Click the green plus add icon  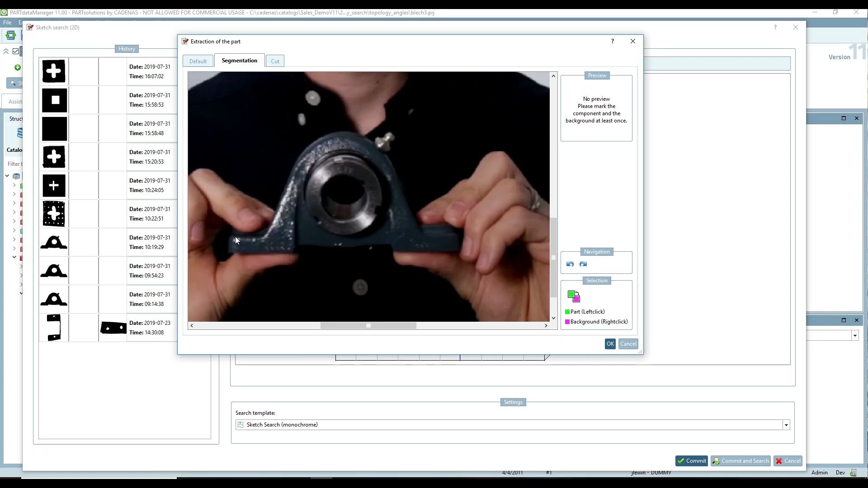click(17, 67)
